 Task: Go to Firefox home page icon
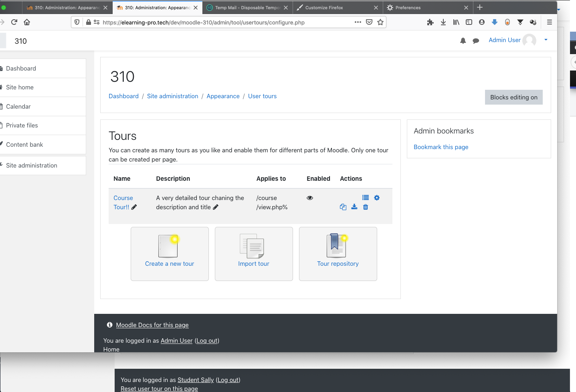27,22
